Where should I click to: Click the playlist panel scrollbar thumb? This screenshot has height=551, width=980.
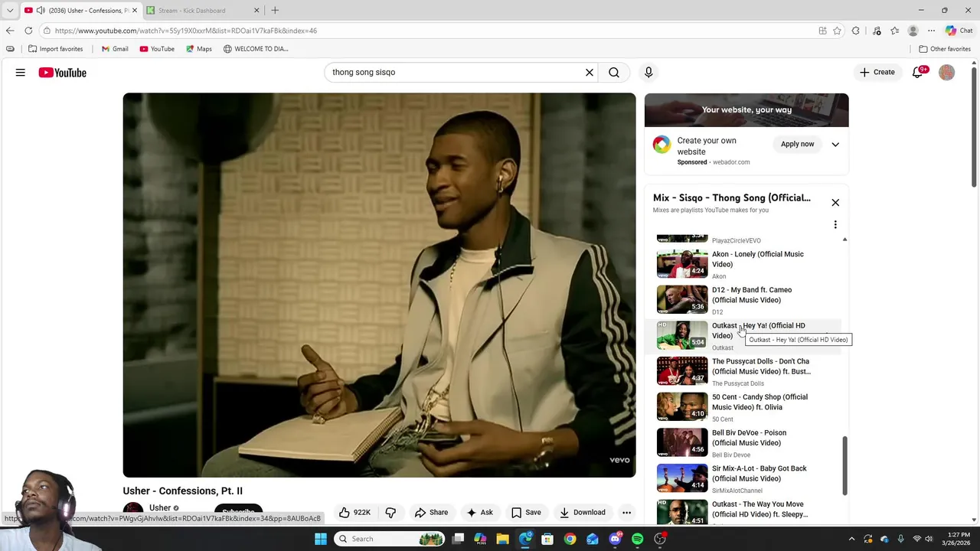844,466
